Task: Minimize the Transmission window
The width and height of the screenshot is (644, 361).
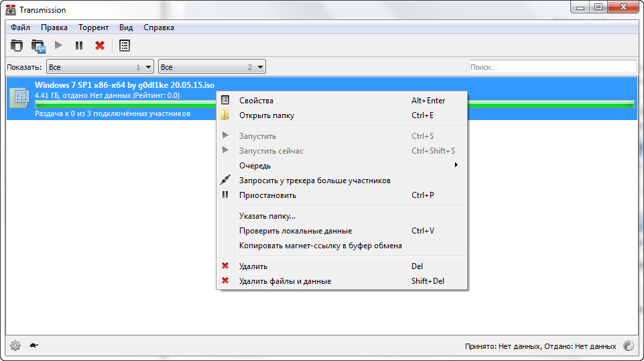Action: click(580, 7)
